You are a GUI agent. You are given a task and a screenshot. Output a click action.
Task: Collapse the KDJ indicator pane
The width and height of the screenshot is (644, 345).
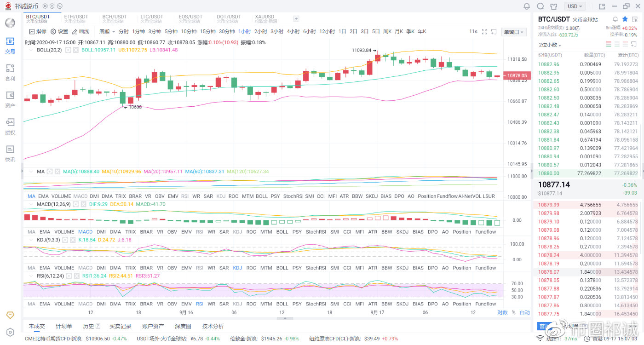tap(32, 240)
